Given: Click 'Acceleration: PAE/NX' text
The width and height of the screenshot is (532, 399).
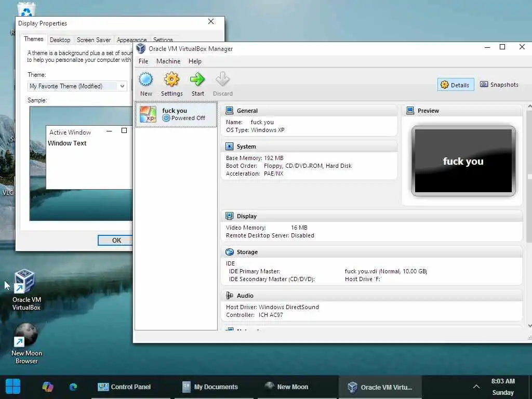Looking at the screenshot, I should click(x=255, y=174).
